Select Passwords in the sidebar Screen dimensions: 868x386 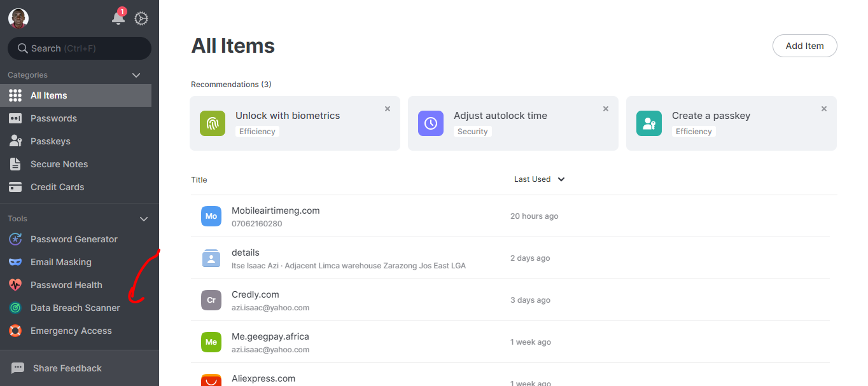tap(53, 118)
